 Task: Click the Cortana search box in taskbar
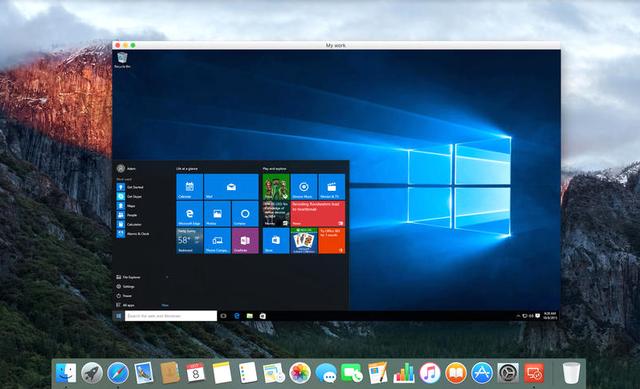click(171, 316)
